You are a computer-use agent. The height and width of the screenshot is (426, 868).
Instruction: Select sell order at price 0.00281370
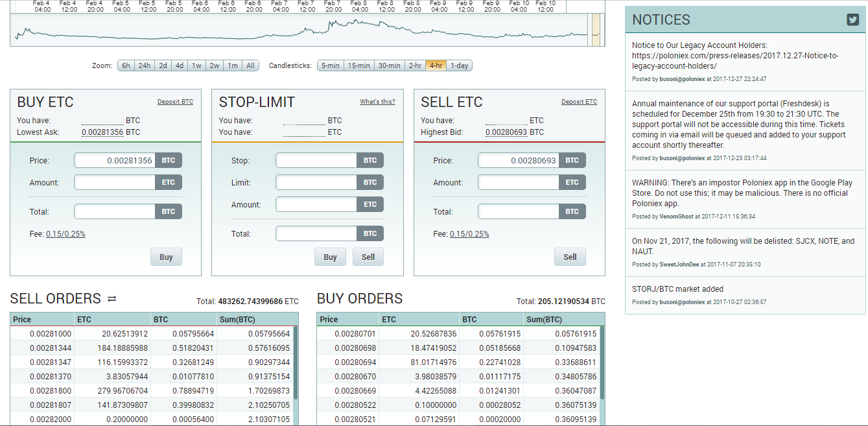(x=152, y=376)
